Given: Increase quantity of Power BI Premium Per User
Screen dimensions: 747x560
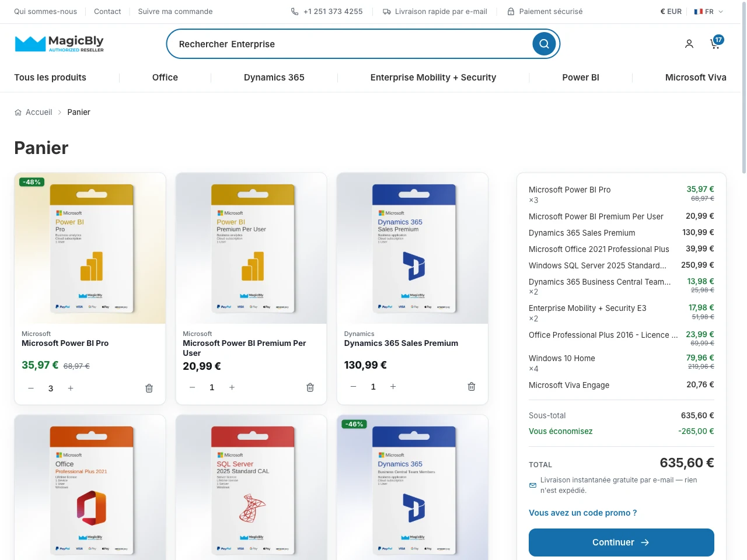Looking at the screenshot, I should click(232, 387).
